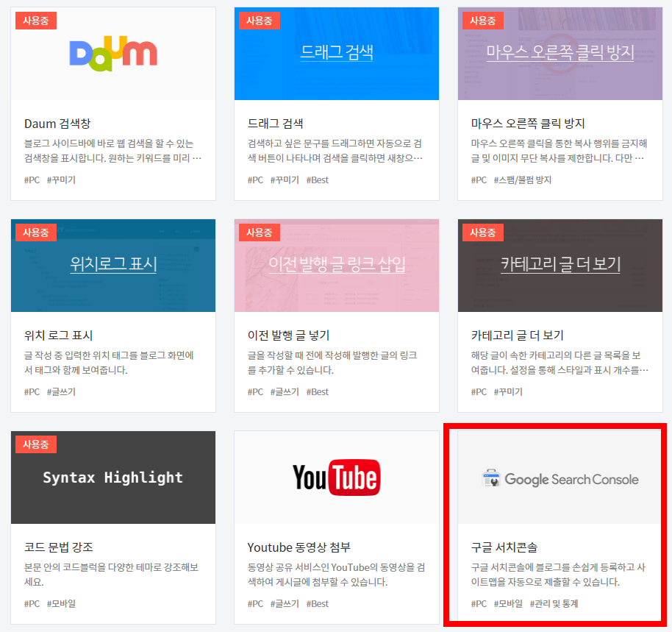Click the 위치 로그 표시 description text

[109, 363]
